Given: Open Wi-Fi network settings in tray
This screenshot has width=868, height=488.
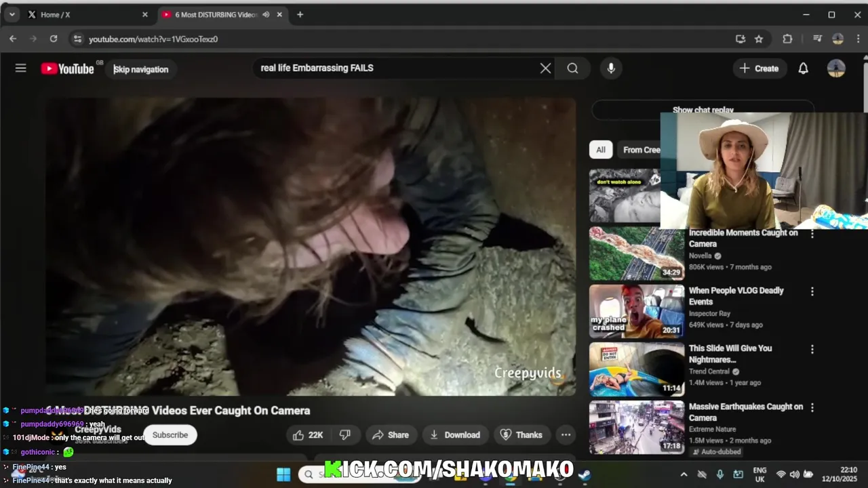Looking at the screenshot, I should (781, 474).
